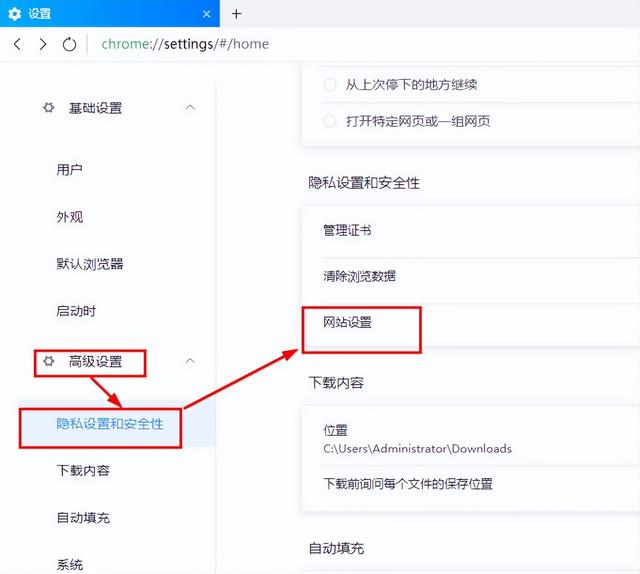Screen dimensions: 640x574
Task: Open 下载内容 in the sidebar
Action: coord(83,471)
